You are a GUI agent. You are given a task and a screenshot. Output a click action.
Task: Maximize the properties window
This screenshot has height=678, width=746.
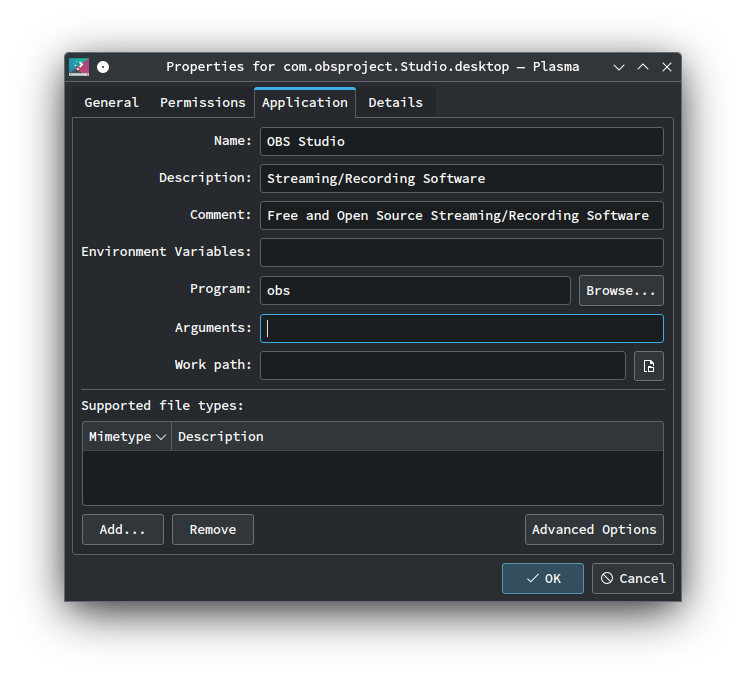(643, 67)
